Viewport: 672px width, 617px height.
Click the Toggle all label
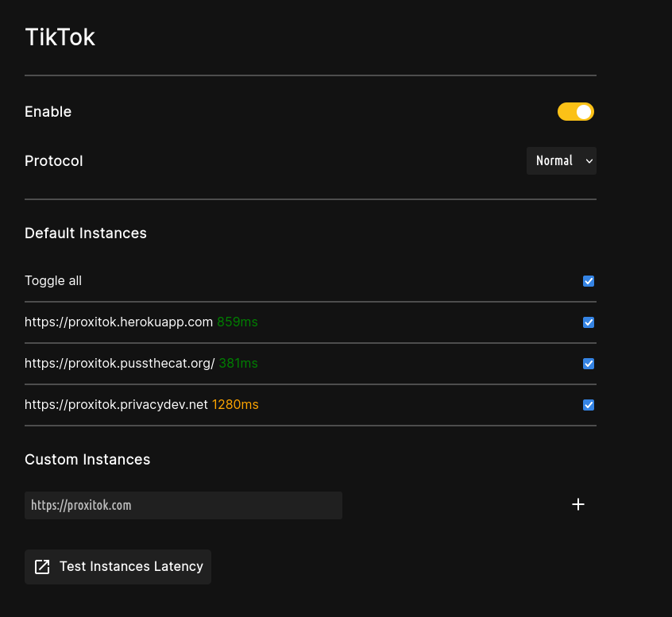[53, 280]
